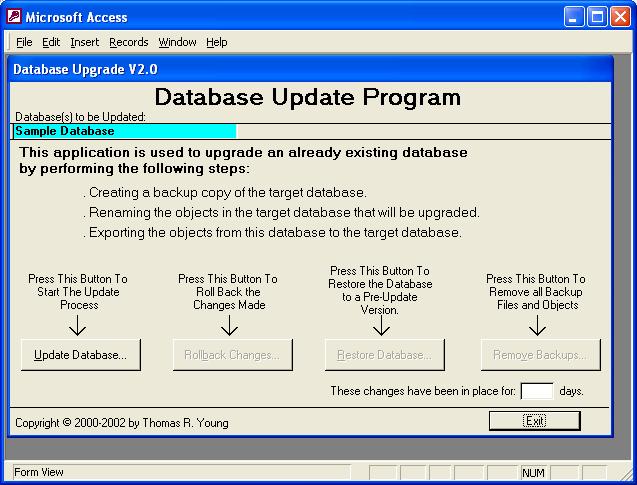Click the Database Update Program heading

pos(308,97)
